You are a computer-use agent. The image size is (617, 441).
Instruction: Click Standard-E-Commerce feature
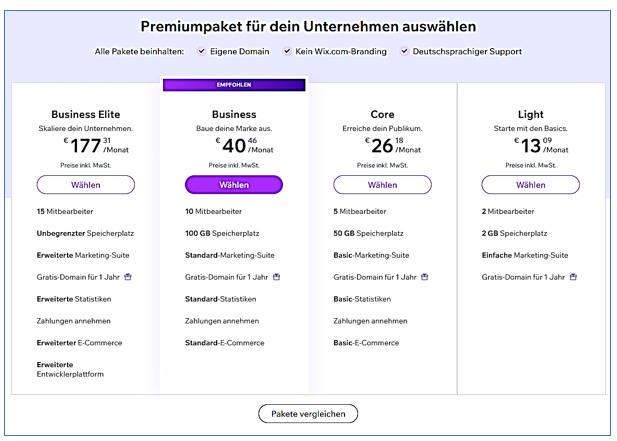pyautogui.click(x=225, y=343)
